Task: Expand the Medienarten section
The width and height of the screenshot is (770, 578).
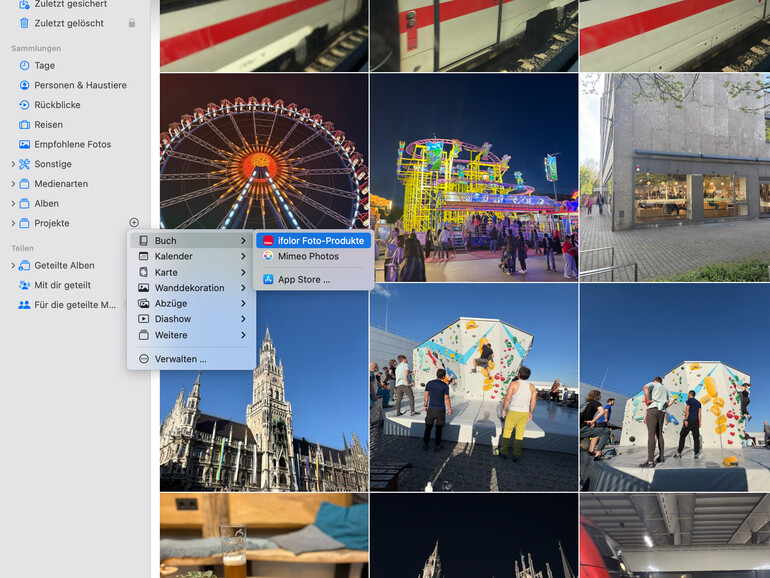Action: pyautogui.click(x=13, y=184)
